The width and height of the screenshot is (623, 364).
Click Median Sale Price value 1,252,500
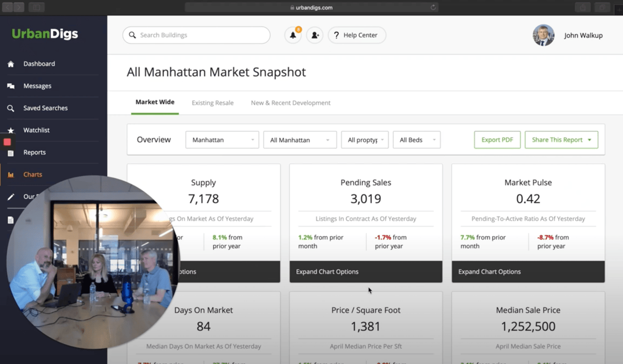pyautogui.click(x=528, y=326)
